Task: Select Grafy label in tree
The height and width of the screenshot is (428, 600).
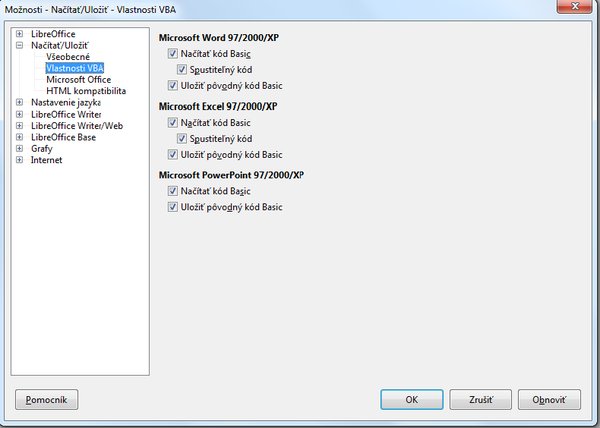Action: [42, 149]
